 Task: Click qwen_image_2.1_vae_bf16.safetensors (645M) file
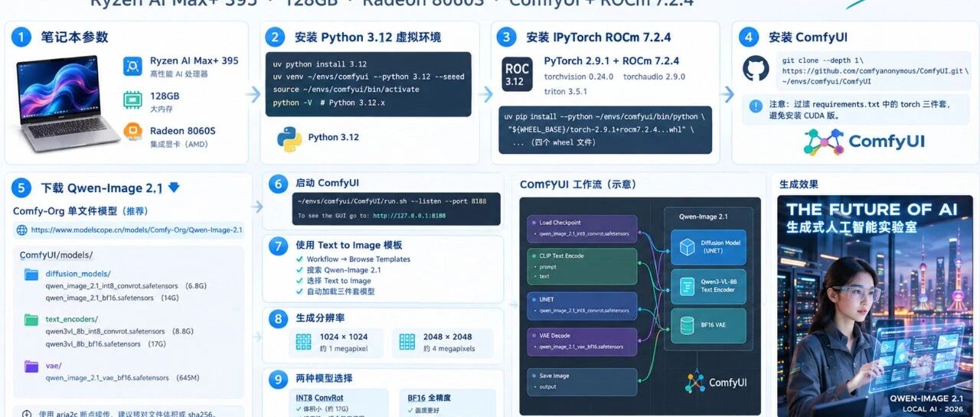coord(122,378)
